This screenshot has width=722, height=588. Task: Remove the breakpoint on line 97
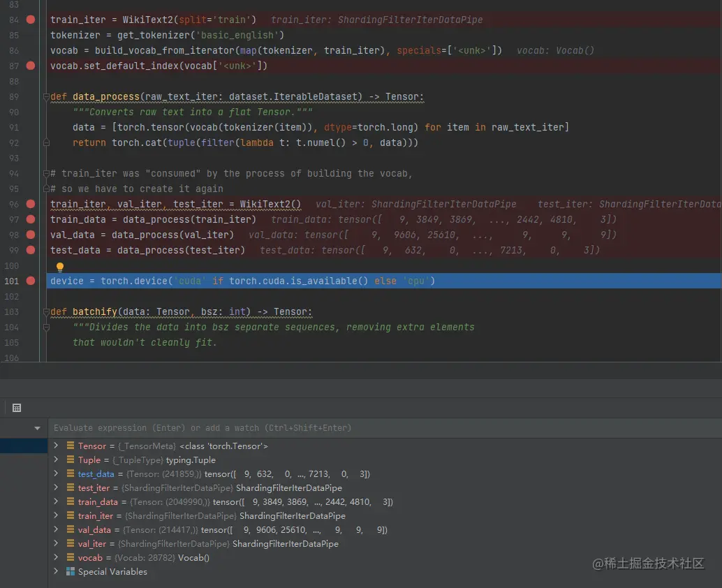tap(31, 219)
